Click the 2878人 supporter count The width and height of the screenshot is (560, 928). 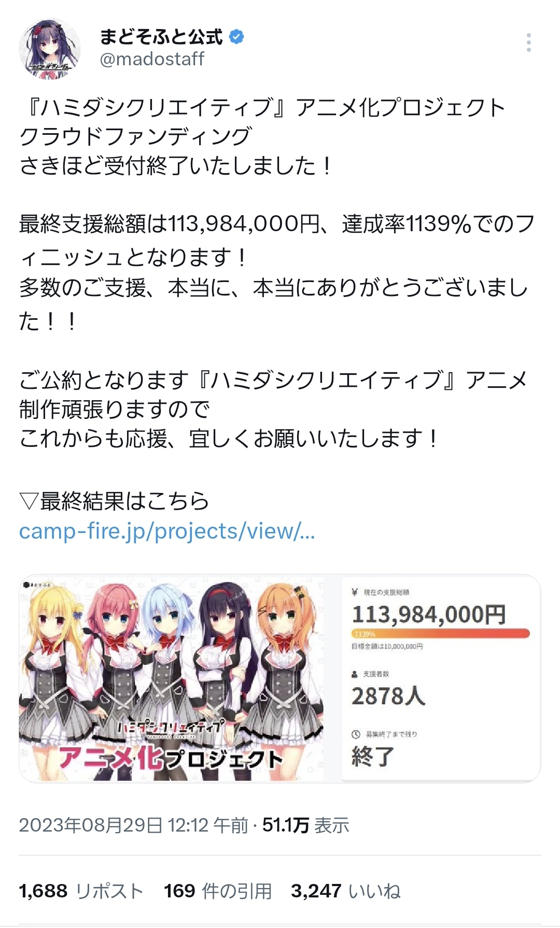coord(388,696)
